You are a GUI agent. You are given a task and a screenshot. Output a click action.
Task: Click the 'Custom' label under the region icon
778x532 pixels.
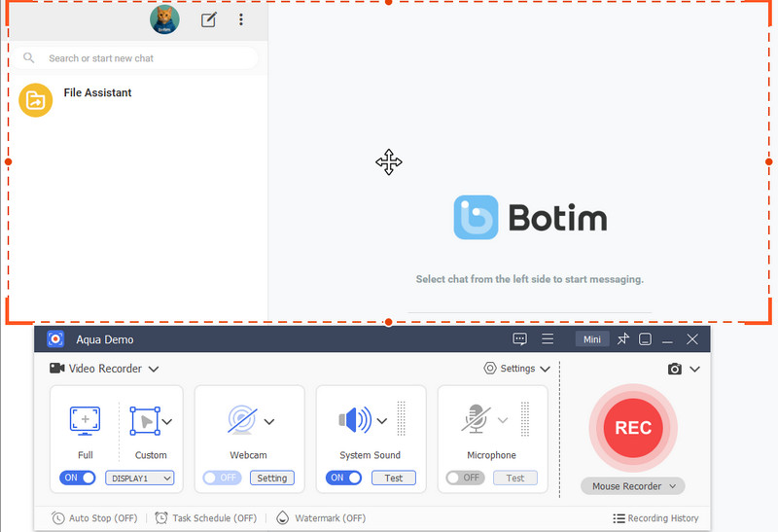tap(151, 455)
